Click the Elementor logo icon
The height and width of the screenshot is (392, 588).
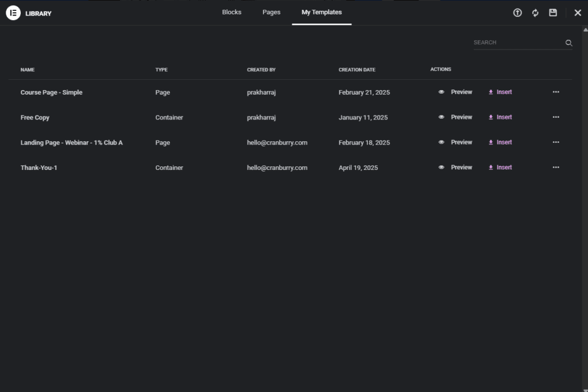click(13, 13)
